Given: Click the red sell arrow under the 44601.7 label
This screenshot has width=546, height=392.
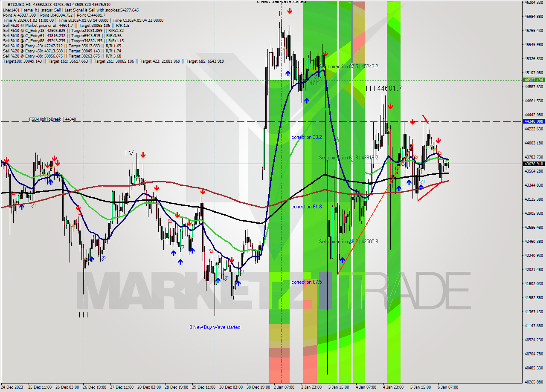Looking at the screenshot, I should [x=390, y=107].
